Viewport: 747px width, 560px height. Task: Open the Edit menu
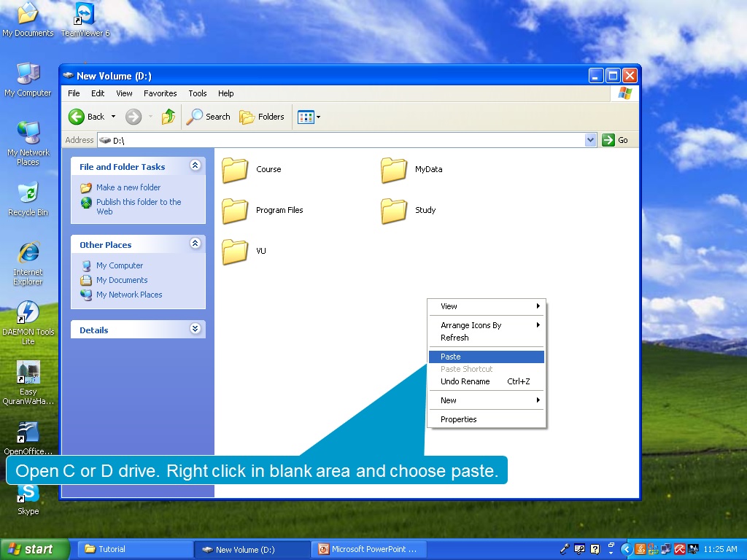tap(98, 93)
